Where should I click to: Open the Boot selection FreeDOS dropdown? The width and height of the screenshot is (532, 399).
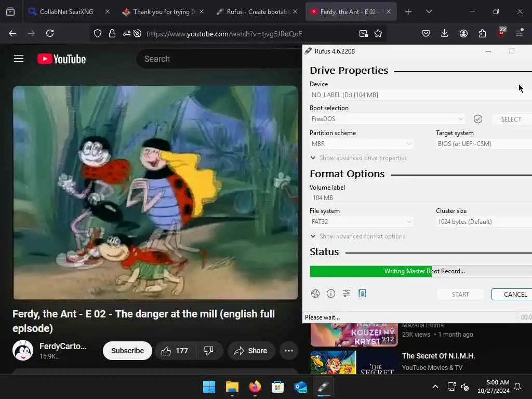(387, 119)
